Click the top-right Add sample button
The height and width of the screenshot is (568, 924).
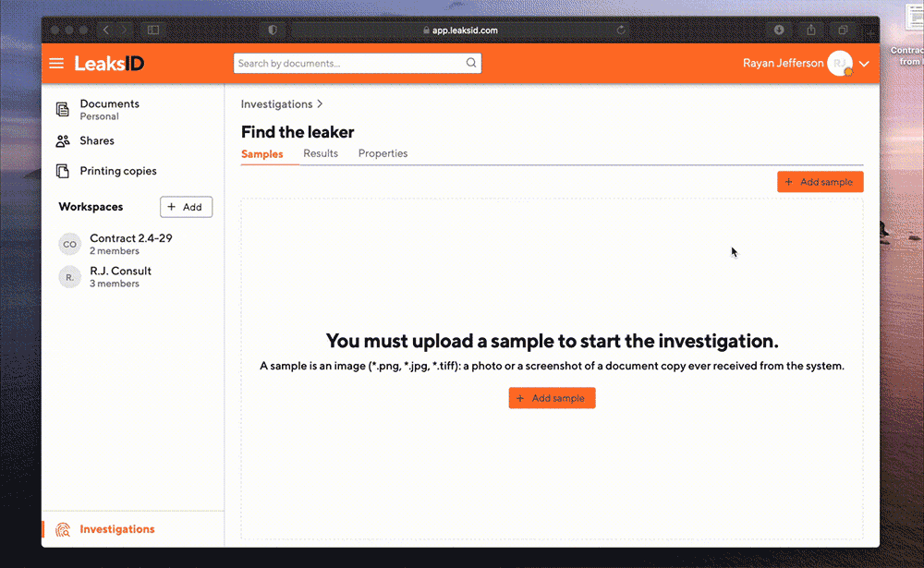pyautogui.click(x=820, y=181)
